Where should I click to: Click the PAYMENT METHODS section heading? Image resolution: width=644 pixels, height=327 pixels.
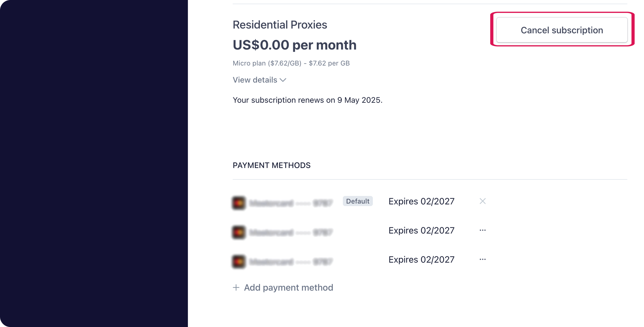(x=271, y=165)
